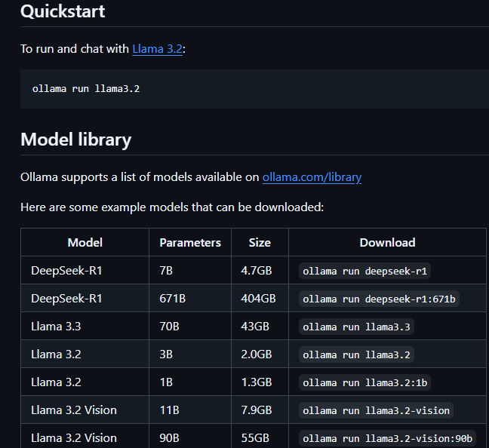
Task: Click the Model library heading
Action: [75, 140]
